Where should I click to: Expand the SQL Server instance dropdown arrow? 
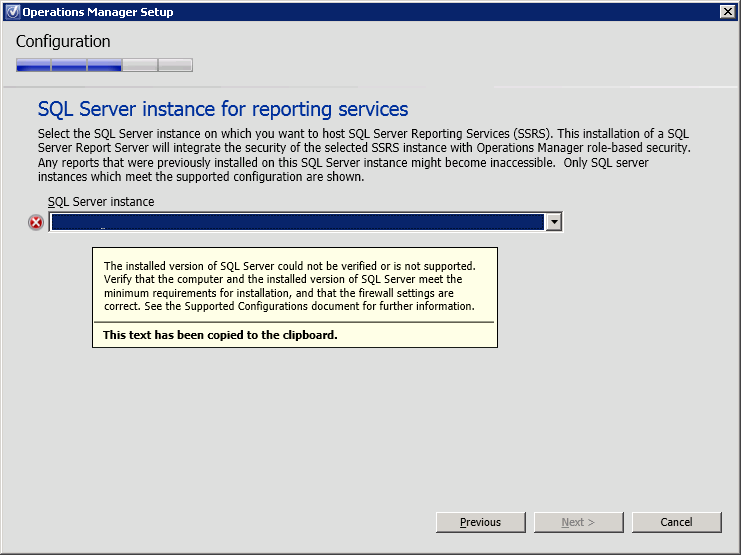(x=554, y=222)
